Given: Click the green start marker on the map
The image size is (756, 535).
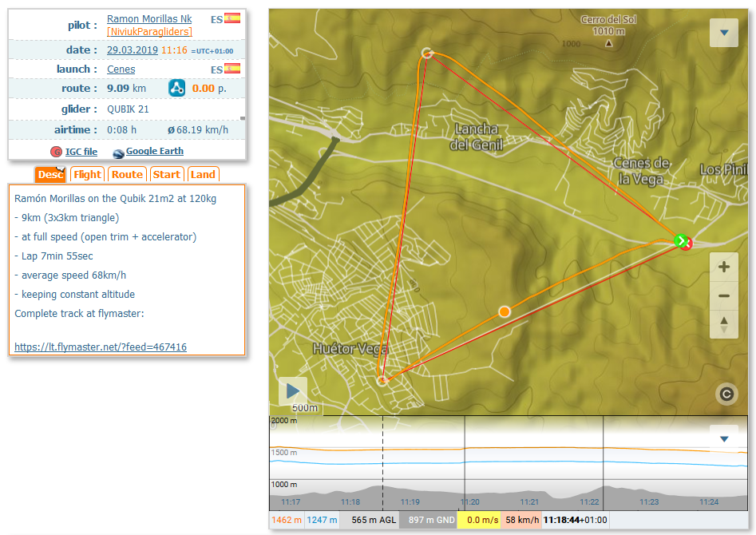Looking at the screenshot, I should click(679, 240).
